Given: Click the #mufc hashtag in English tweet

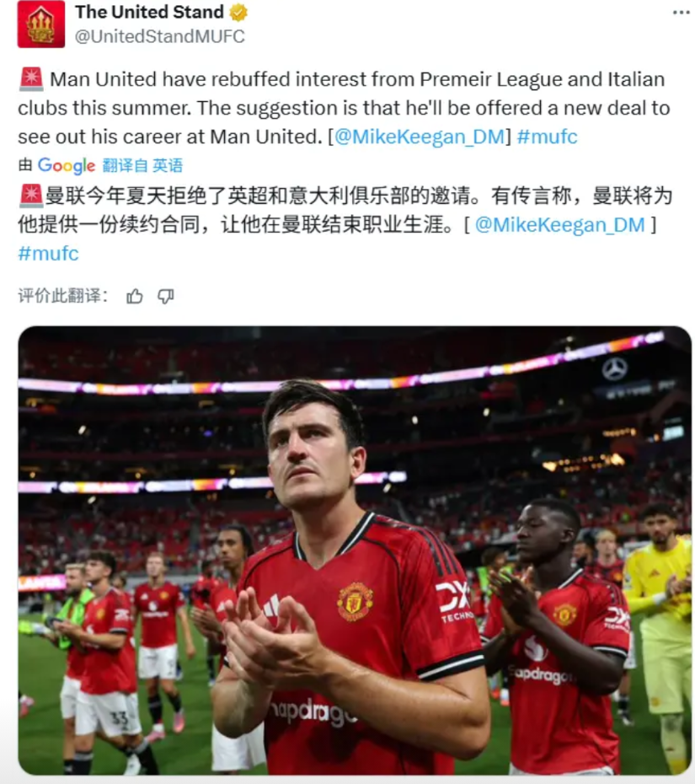Looking at the screenshot, I should coord(547,137).
